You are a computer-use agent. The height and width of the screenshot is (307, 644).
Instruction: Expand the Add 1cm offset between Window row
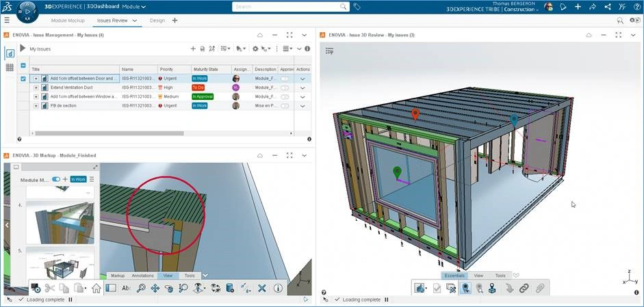point(36,97)
